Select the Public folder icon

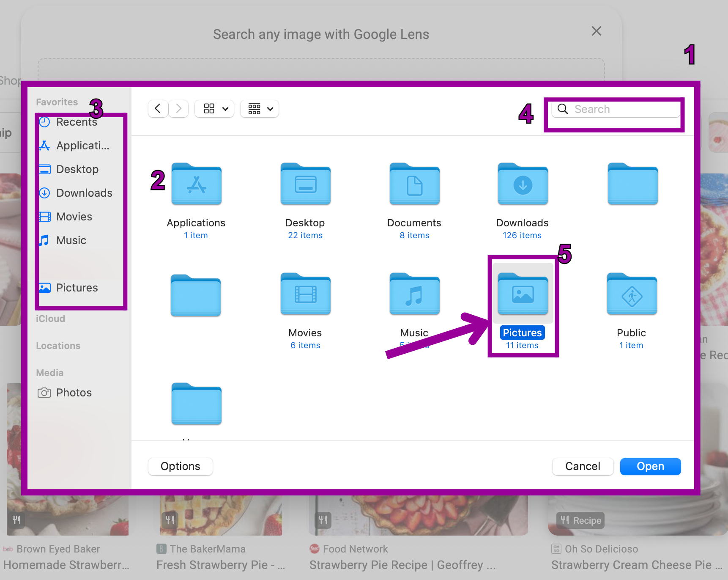632,294
